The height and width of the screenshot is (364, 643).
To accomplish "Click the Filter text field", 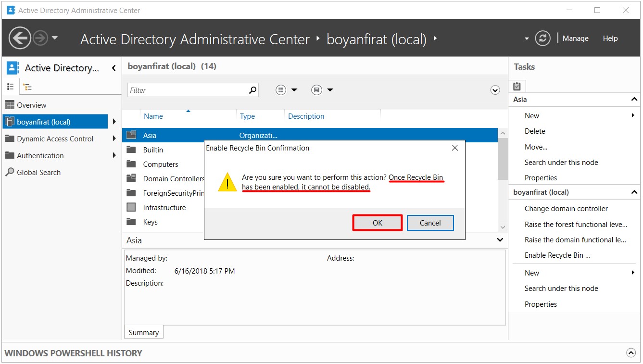I will [188, 90].
